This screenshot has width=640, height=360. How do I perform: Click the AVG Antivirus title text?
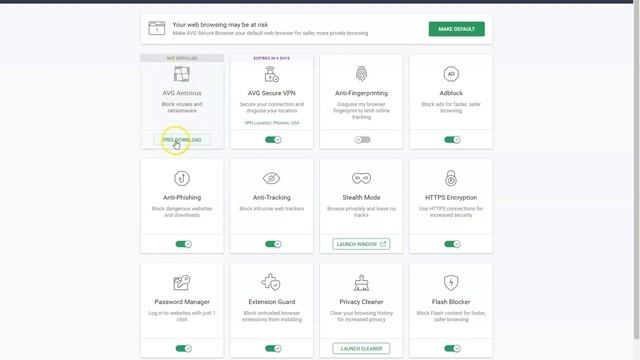[182, 93]
